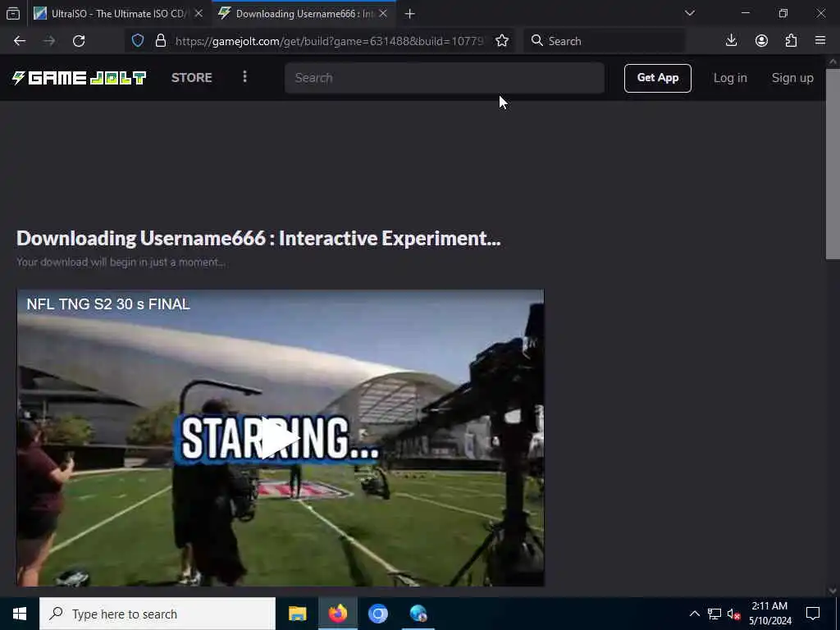Expand the list all tabs chevron

(689, 13)
